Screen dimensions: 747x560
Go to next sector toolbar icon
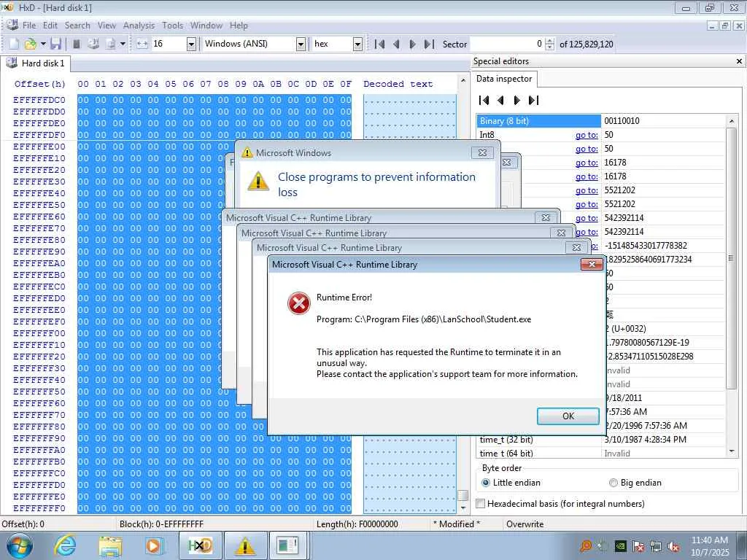coord(413,44)
